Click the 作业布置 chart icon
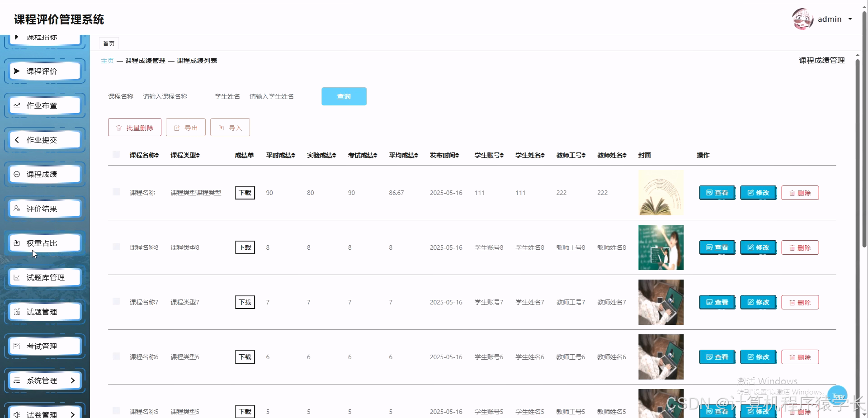 (x=17, y=105)
